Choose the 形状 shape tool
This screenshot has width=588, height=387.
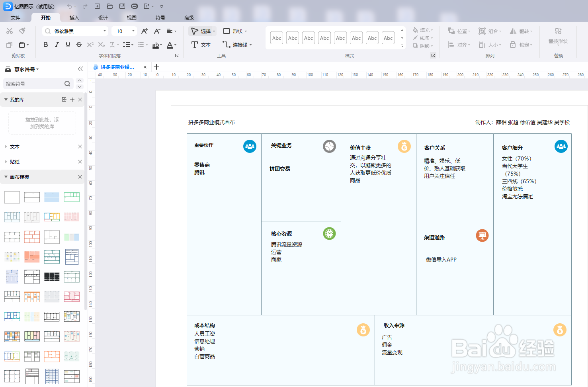point(235,31)
